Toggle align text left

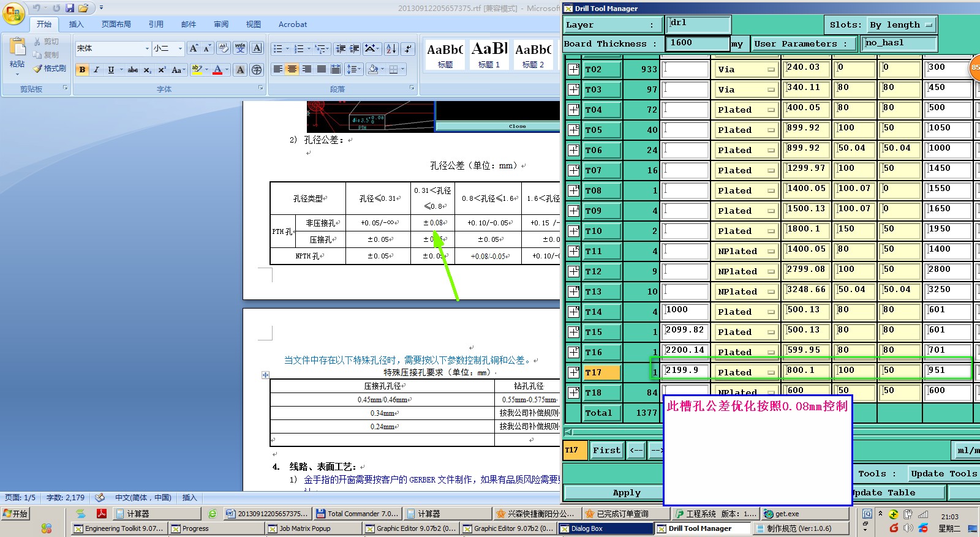tap(278, 69)
